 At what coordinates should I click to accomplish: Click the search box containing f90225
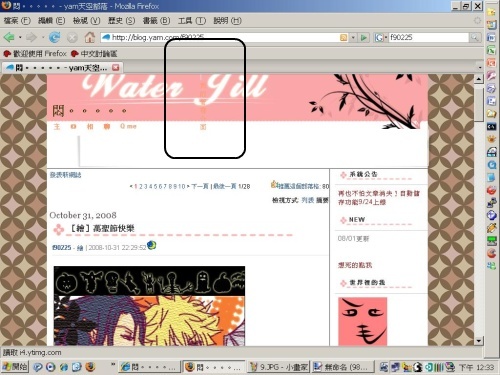tap(428, 38)
